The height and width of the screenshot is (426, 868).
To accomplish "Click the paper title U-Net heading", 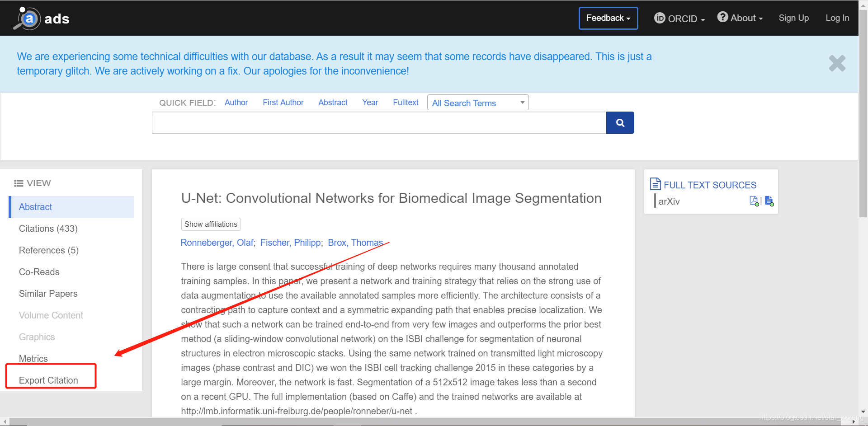I will 392,198.
